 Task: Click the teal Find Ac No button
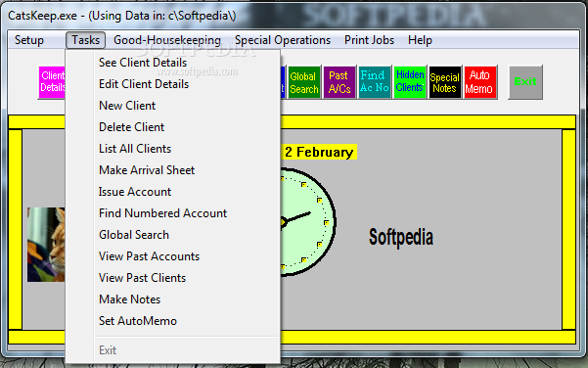(x=375, y=82)
